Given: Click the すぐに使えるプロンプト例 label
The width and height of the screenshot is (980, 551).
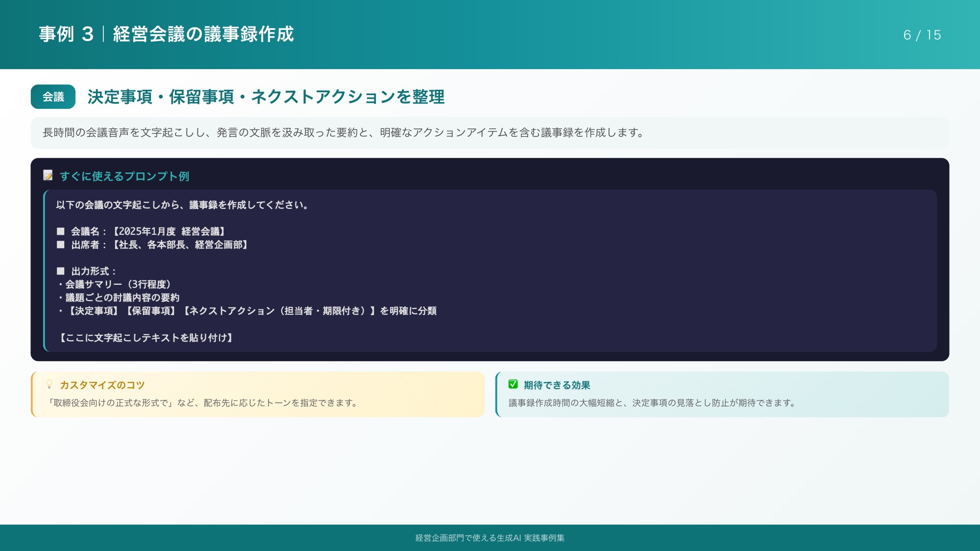Looking at the screenshot, I should 124,176.
